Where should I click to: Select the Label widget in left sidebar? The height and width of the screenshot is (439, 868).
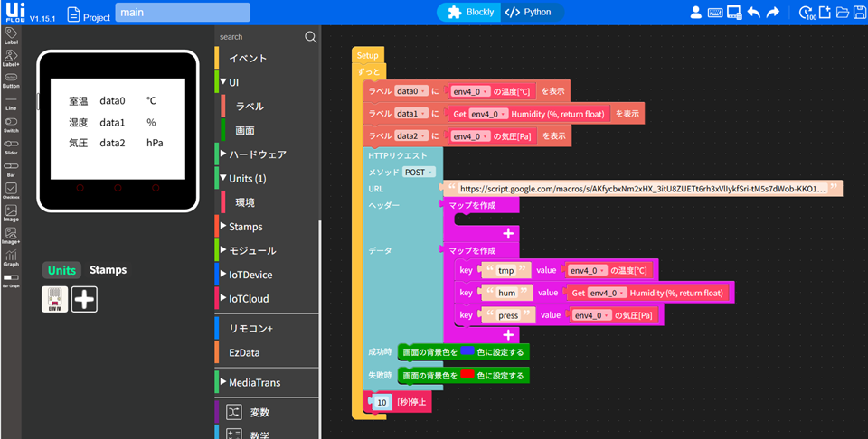11,34
